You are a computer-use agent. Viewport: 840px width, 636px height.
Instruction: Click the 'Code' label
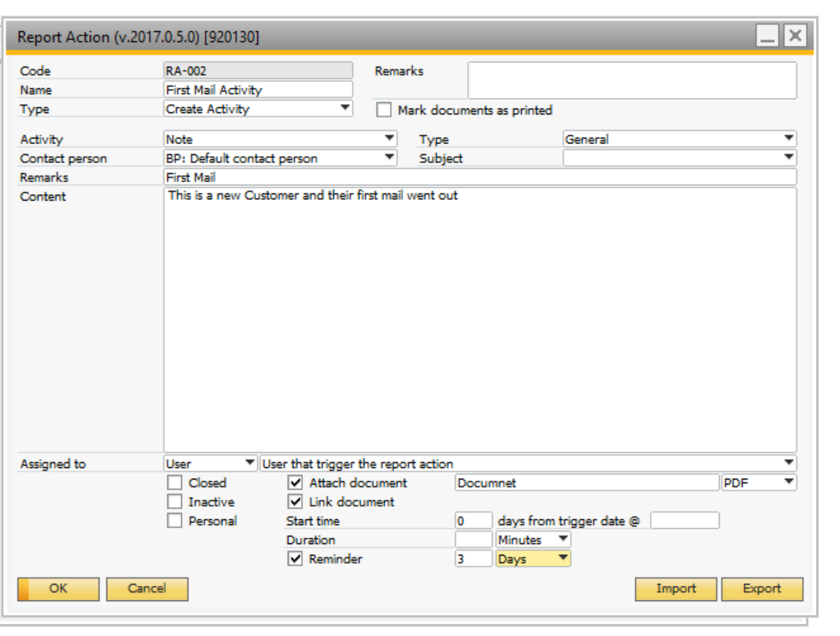pos(36,71)
